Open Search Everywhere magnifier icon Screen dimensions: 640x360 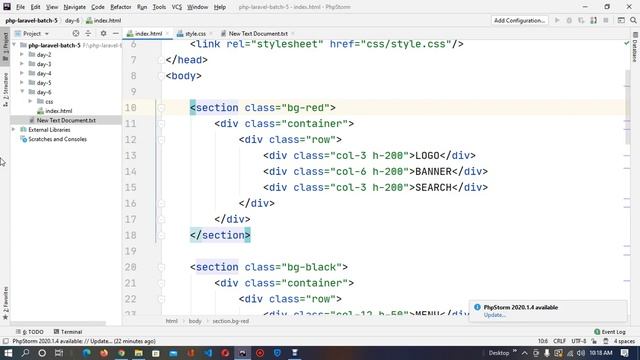click(633, 20)
